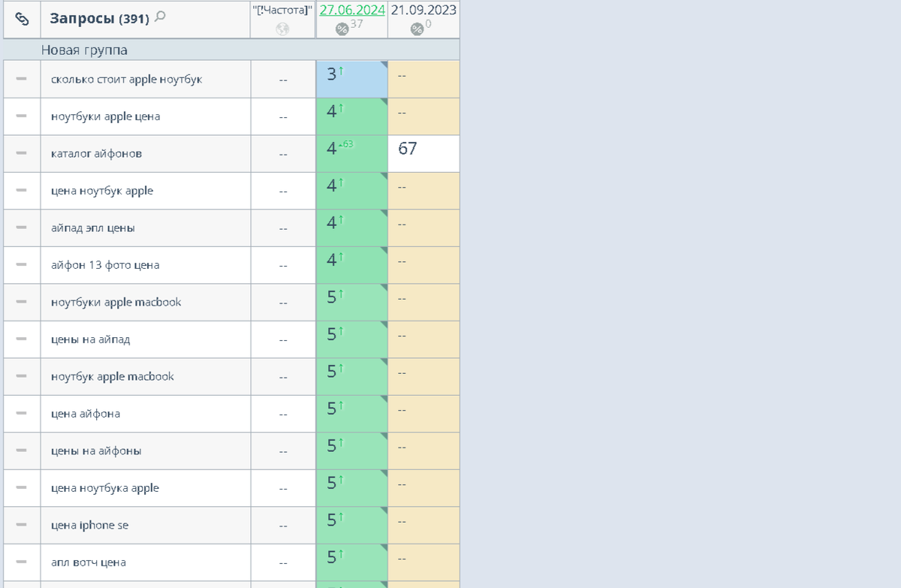Select query 'апл вотч цена'
This screenshot has width=901, height=588.
[x=89, y=562]
